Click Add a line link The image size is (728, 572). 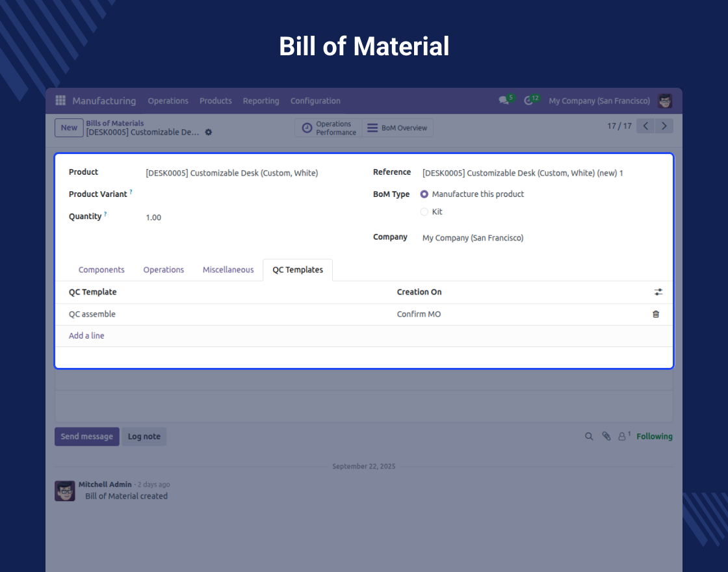pos(86,335)
